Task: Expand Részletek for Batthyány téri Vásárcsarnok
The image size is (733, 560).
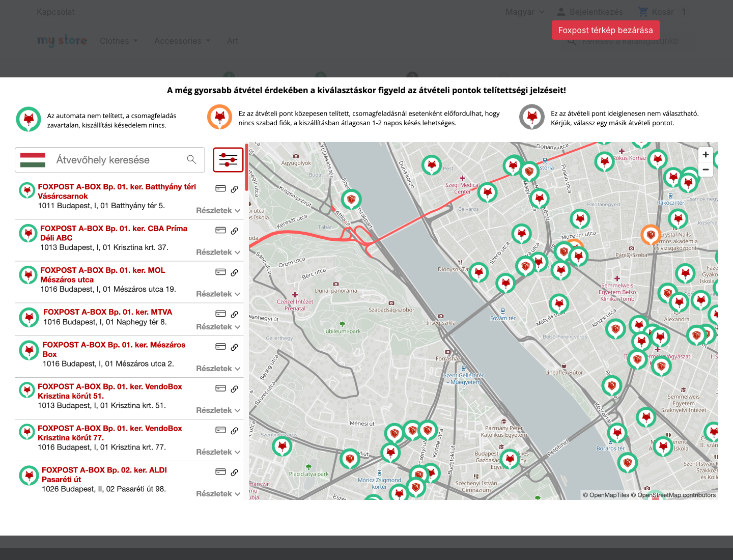Action: (x=218, y=210)
